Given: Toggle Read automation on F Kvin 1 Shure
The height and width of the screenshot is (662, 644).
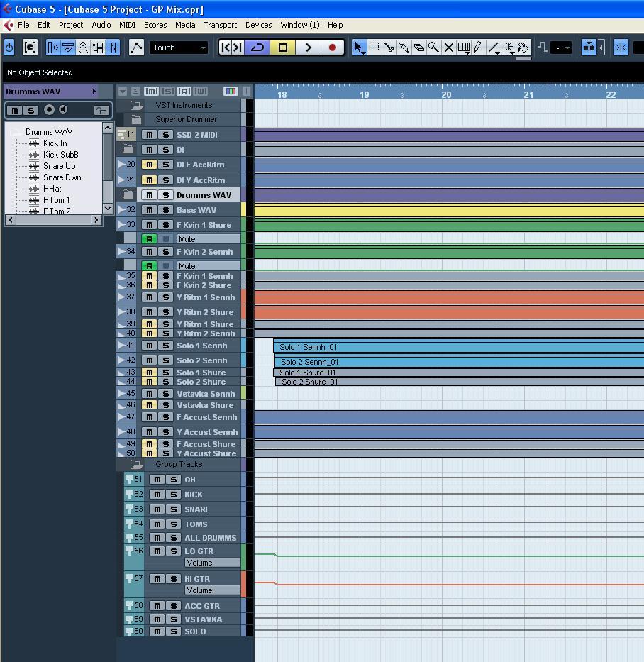Looking at the screenshot, I should 150,239.
